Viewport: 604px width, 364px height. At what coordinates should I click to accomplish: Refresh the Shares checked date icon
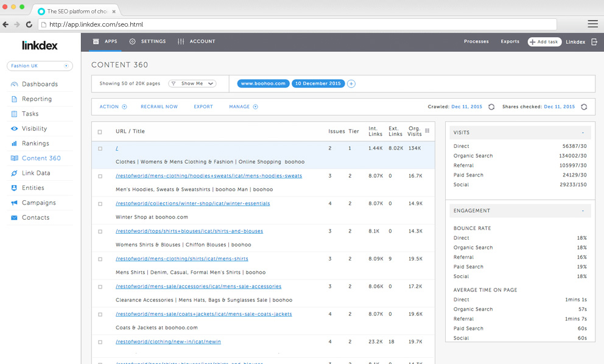[x=584, y=107]
